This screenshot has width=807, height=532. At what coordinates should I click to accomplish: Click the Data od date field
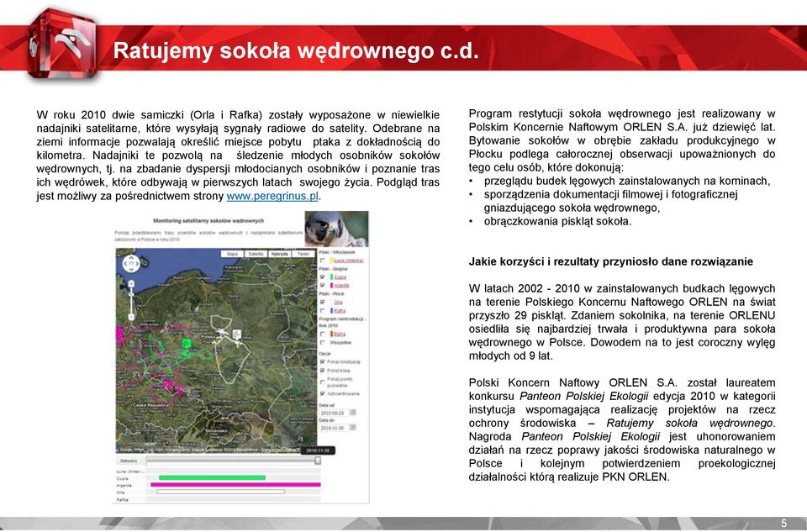(334, 413)
